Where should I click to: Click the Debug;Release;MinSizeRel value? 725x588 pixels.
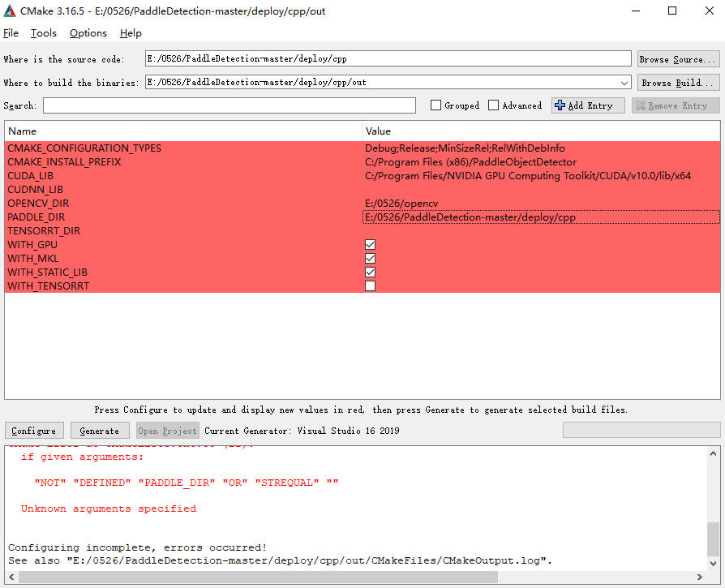pos(465,148)
